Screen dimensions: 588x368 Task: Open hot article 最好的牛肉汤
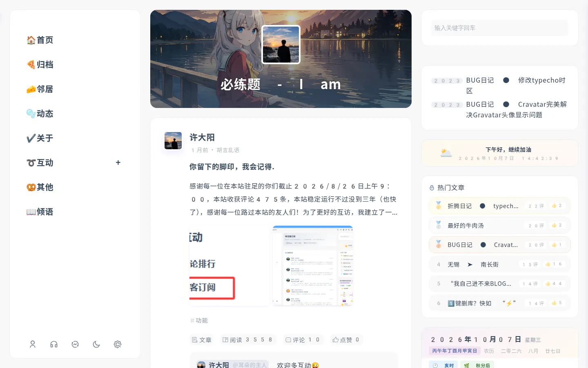click(x=500, y=225)
